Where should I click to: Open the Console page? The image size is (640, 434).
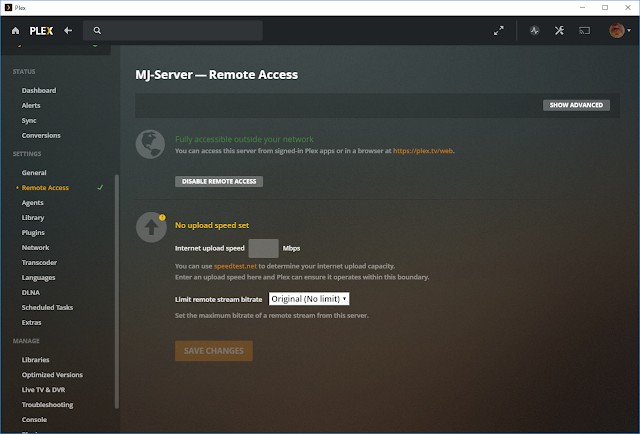click(x=34, y=420)
